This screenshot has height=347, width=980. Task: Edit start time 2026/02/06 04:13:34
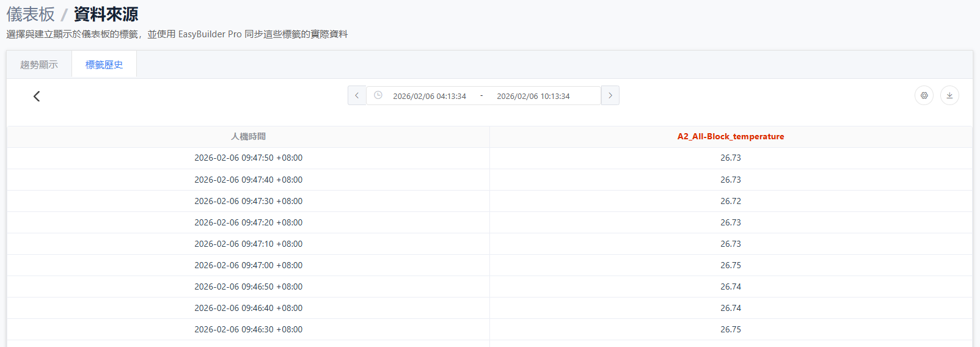click(x=430, y=96)
